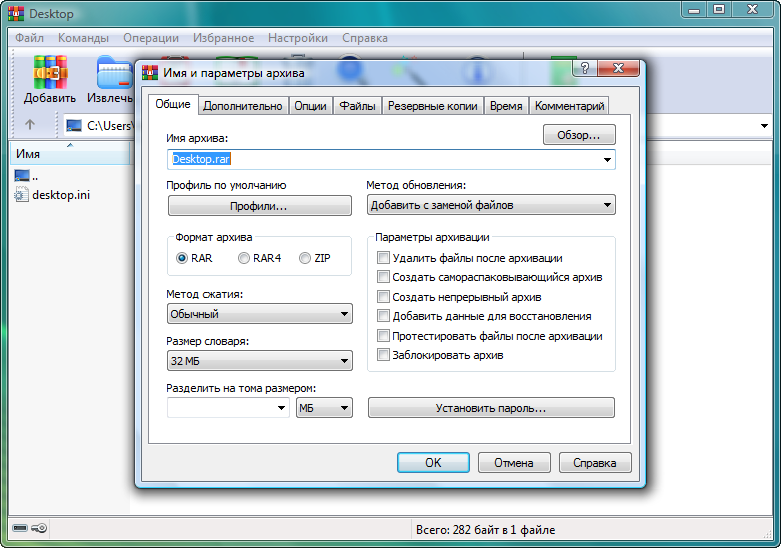The height and width of the screenshot is (548, 781).
Task: Expand the Имя архива dropdown arrow
Action: (607, 160)
